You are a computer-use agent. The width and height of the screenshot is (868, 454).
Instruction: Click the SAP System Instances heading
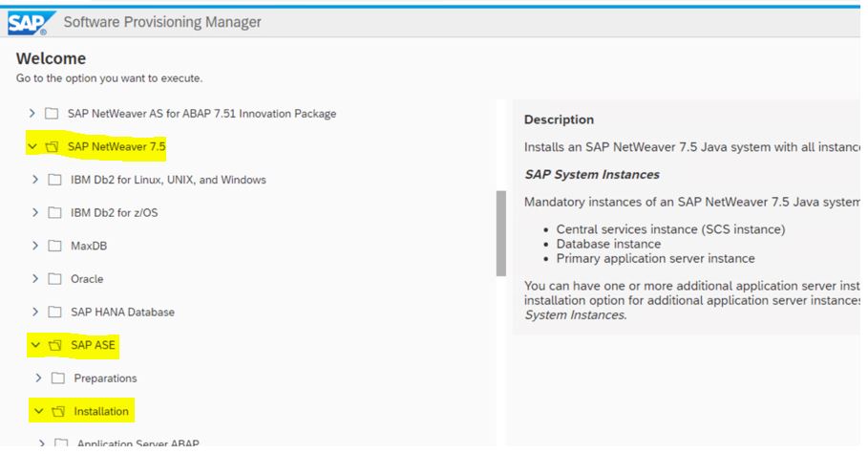[592, 175]
